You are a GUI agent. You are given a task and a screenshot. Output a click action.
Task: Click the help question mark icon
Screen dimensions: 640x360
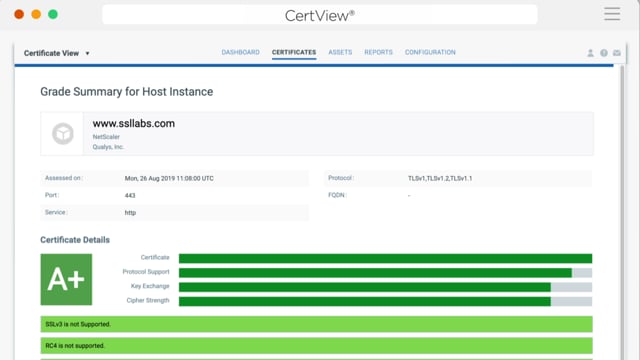pyautogui.click(x=604, y=53)
